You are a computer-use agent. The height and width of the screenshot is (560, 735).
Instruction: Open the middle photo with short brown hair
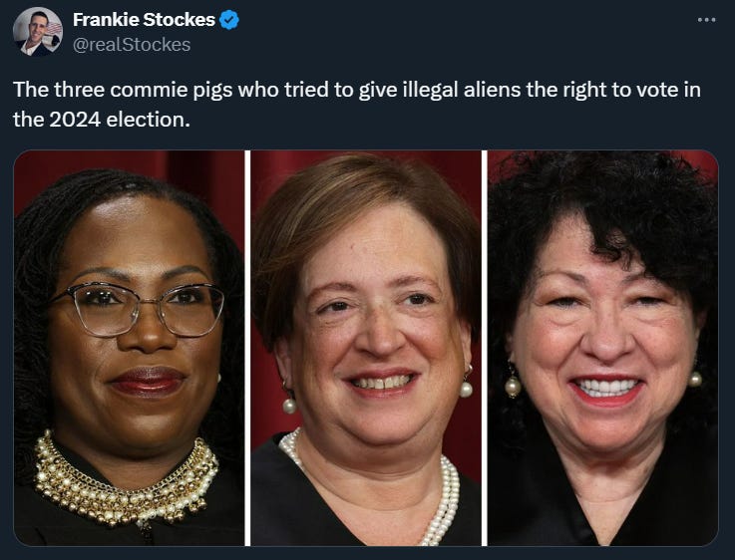tap(366, 348)
